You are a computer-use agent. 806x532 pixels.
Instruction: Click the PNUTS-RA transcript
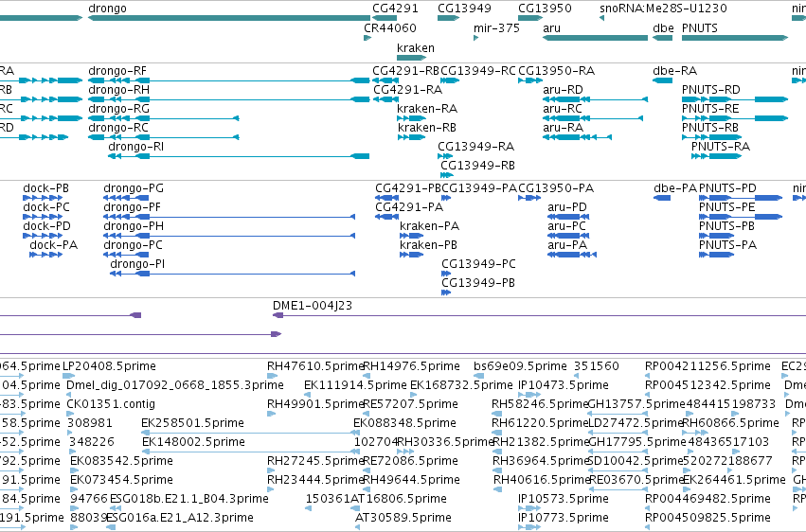[716, 156]
